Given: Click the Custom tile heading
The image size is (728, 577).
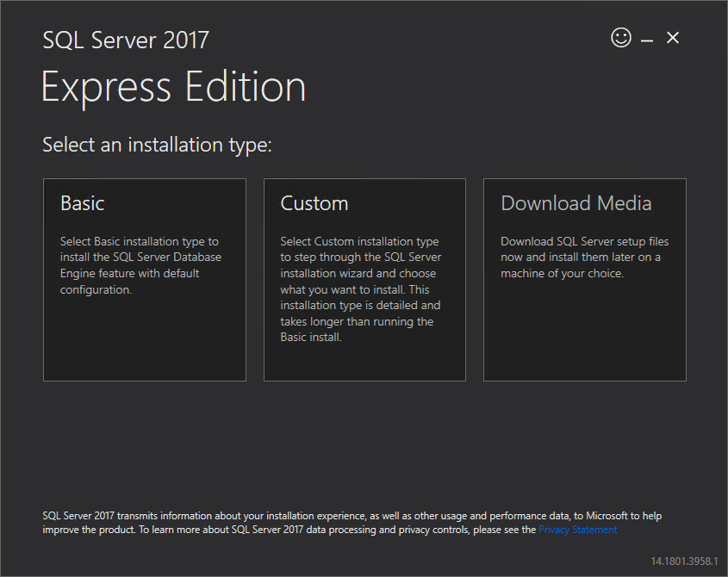Looking at the screenshot, I should click(x=314, y=203).
